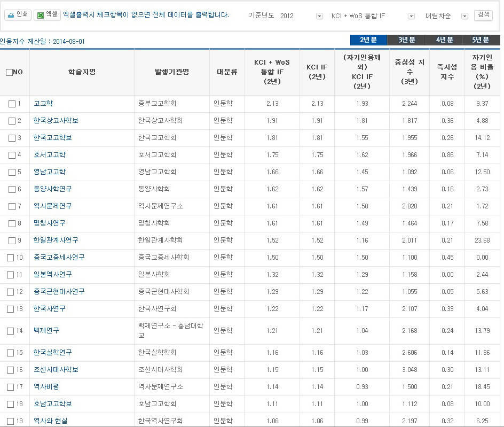
Task: Open the 한국상고사학보 journal link
Action: (56, 120)
